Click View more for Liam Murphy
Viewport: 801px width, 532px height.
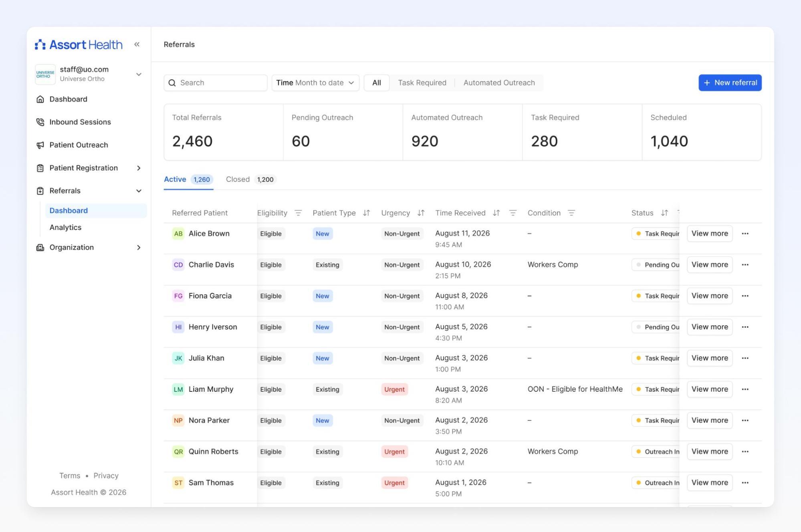710,389
